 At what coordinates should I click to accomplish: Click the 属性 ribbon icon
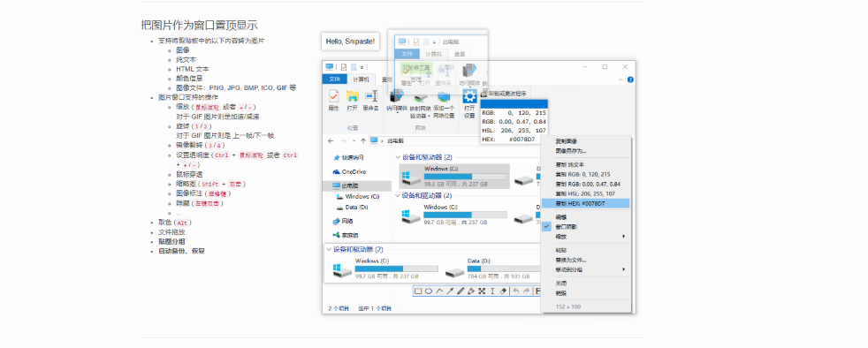point(333,97)
